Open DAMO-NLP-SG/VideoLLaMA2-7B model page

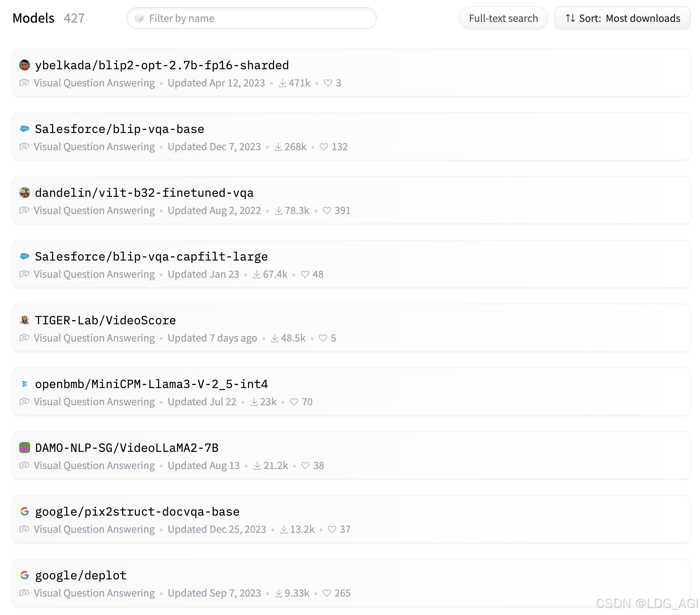point(127,448)
